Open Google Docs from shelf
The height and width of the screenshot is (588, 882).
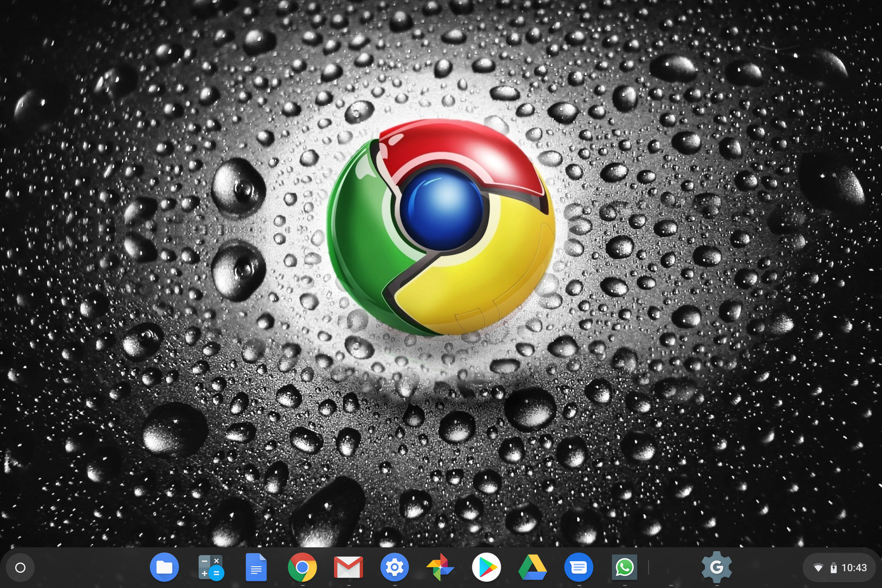tap(256, 568)
